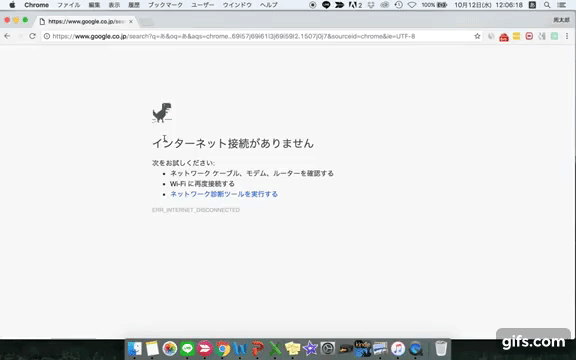
Task: Click the Dropbox icon in menu bar
Action: [x=371, y=5]
